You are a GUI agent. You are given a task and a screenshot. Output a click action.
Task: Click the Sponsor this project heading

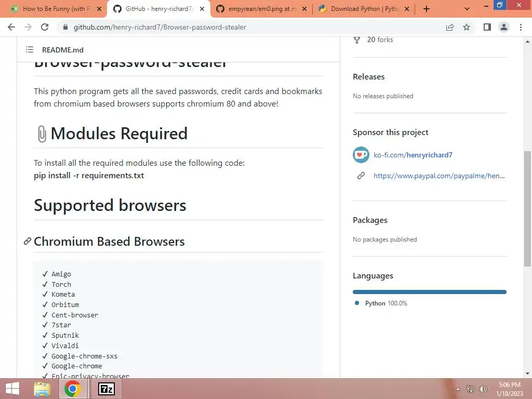click(x=391, y=132)
